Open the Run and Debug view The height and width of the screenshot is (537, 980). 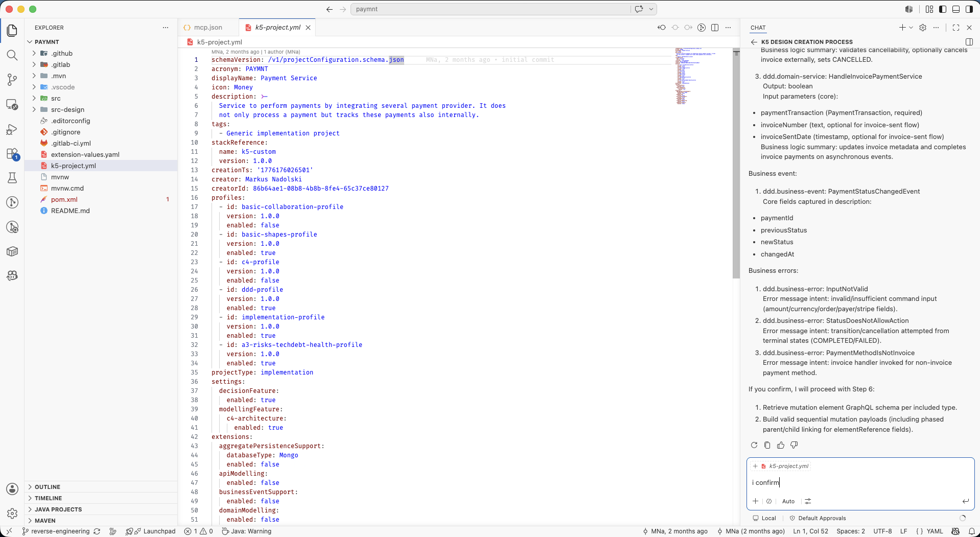coord(12,129)
